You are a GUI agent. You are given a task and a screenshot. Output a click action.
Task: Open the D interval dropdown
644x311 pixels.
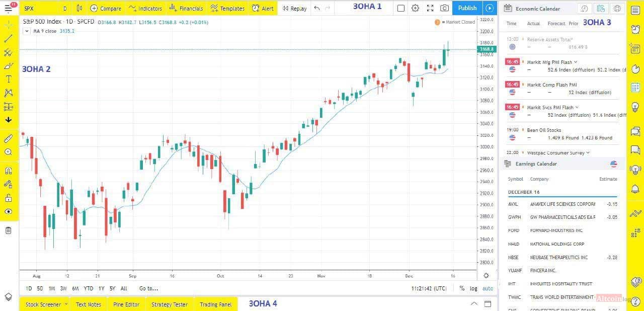point(65,9)
